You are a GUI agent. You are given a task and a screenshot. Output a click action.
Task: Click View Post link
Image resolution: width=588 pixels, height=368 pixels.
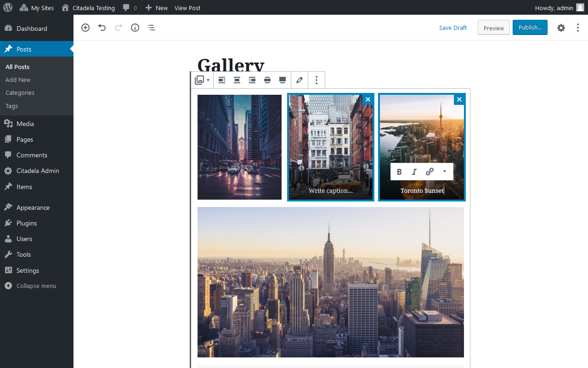click(187, 8)
